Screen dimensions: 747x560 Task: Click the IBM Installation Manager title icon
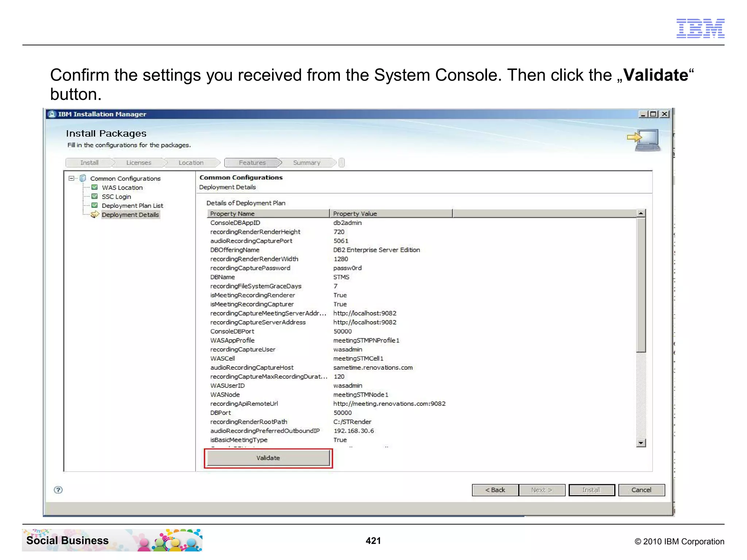tap(52, 114)
